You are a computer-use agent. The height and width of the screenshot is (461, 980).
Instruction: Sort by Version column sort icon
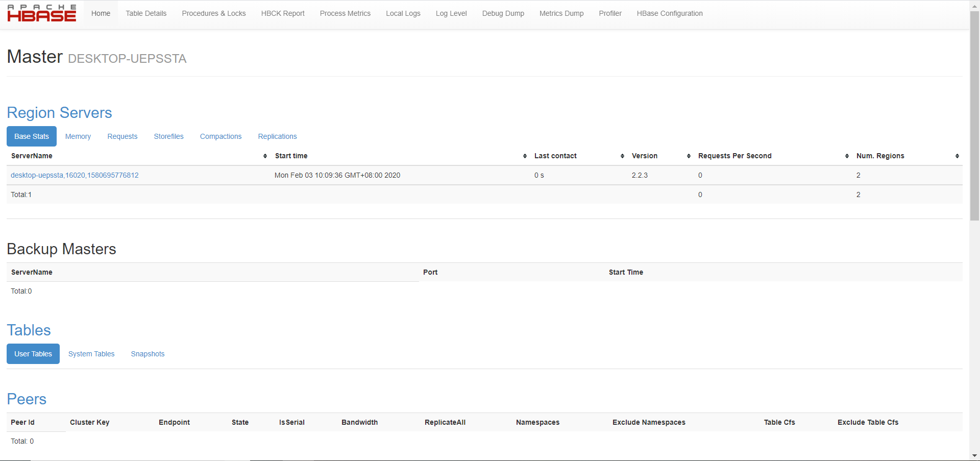point(689,156)
